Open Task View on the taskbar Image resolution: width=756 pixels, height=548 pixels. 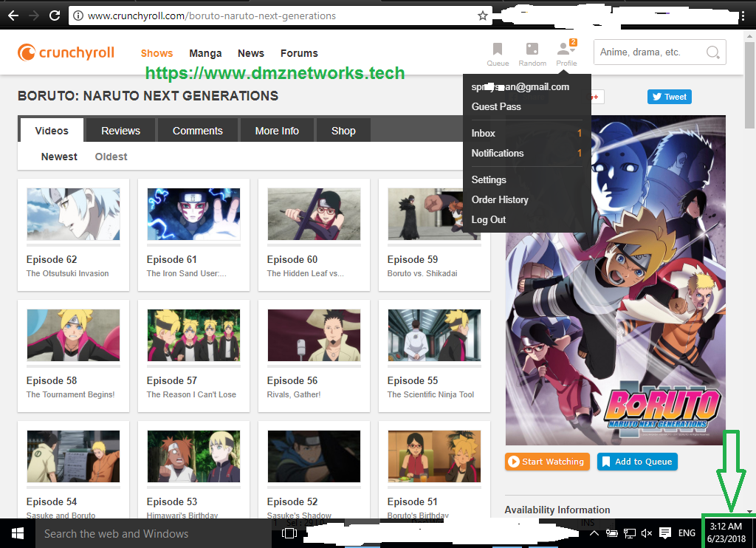point(289,533)
